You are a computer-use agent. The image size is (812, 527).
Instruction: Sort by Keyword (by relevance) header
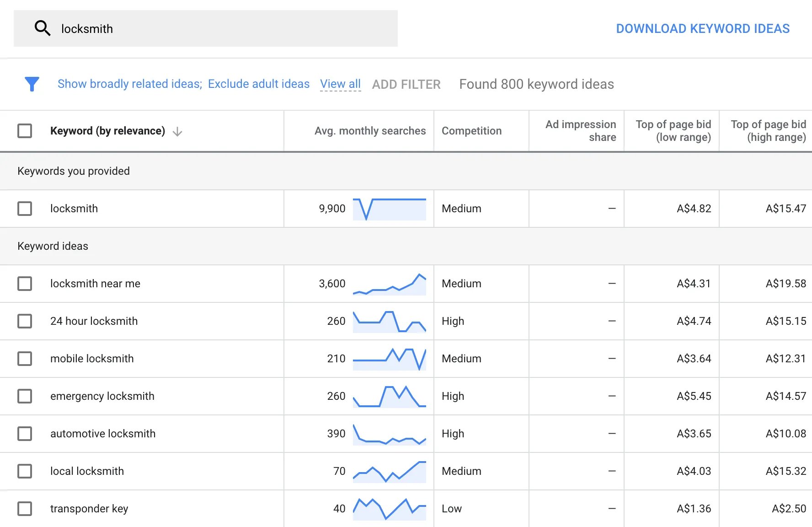click(x=107, y=131)
